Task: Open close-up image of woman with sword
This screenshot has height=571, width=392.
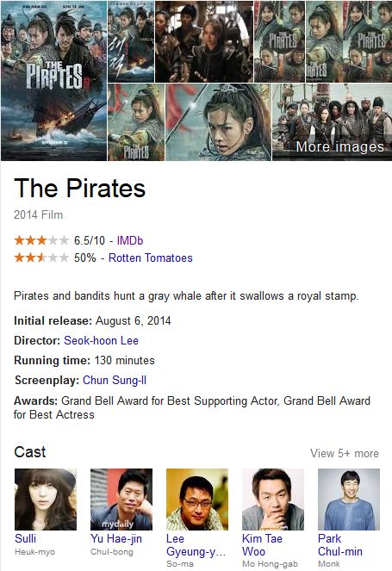Action: pos(218,122)
